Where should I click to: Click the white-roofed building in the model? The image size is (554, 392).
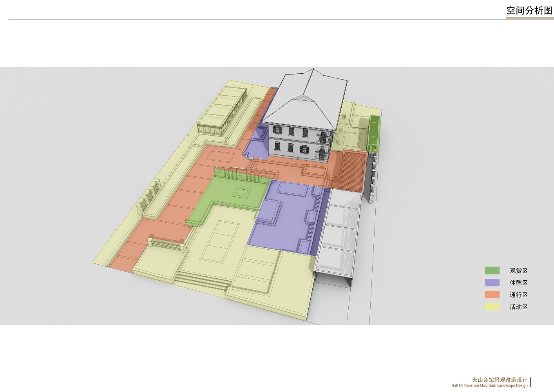pyautogui.click(x=306, y=116)
